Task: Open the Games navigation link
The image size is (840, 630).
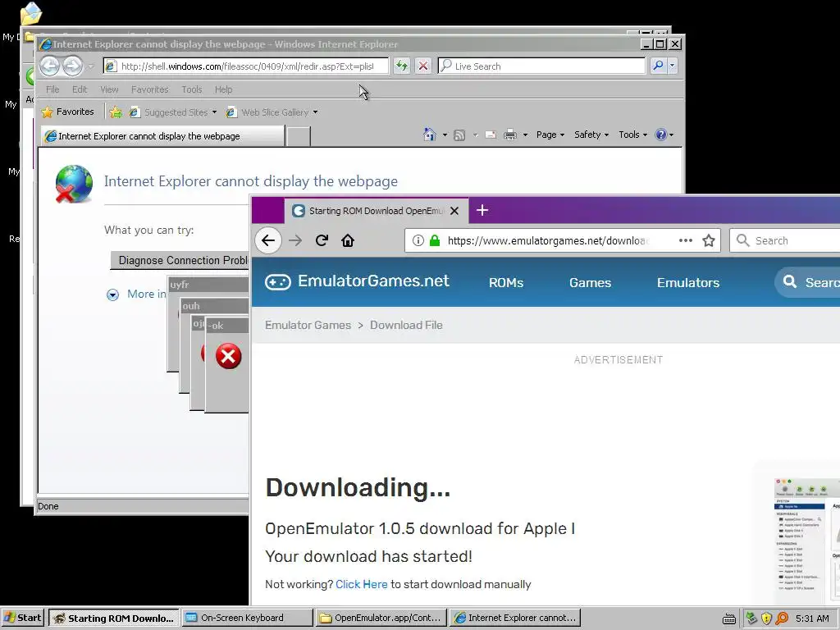Action: pos(590,282)
